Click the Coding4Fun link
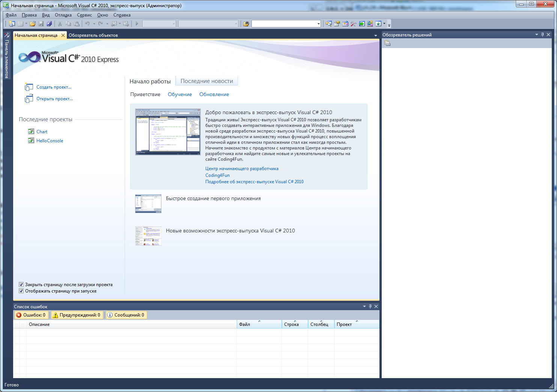The width and height of the screenshot is (557, 392). coord(217,175)
